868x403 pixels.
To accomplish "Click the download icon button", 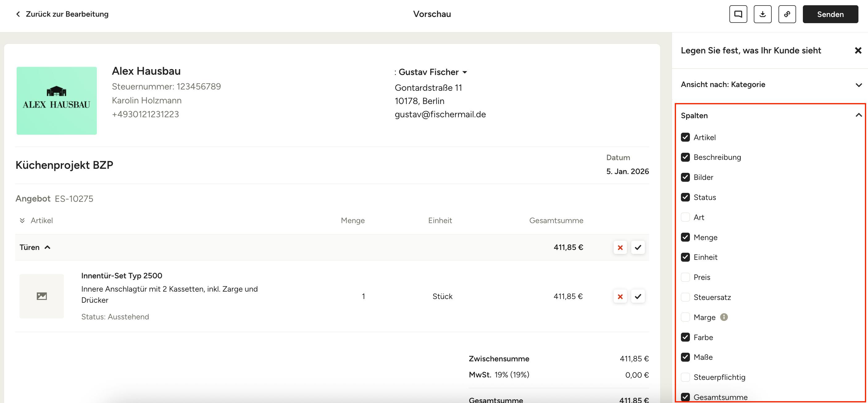I will pos(762,14).
